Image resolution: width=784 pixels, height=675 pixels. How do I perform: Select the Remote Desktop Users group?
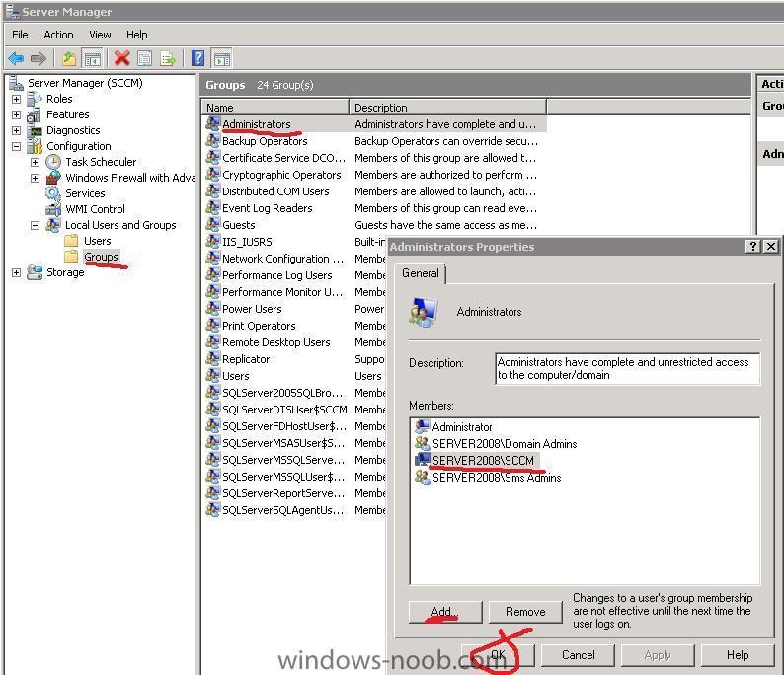click(x=276, y=342)
